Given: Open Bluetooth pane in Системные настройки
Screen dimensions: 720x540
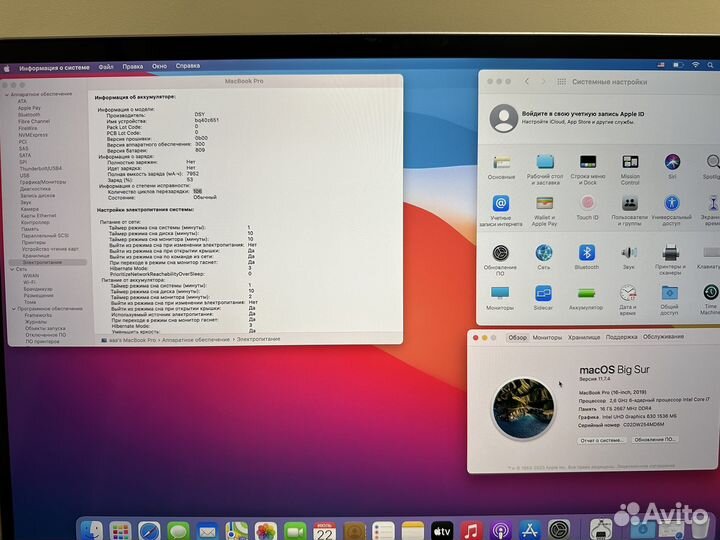Looking at the screenshot, I should pos(586,257).
